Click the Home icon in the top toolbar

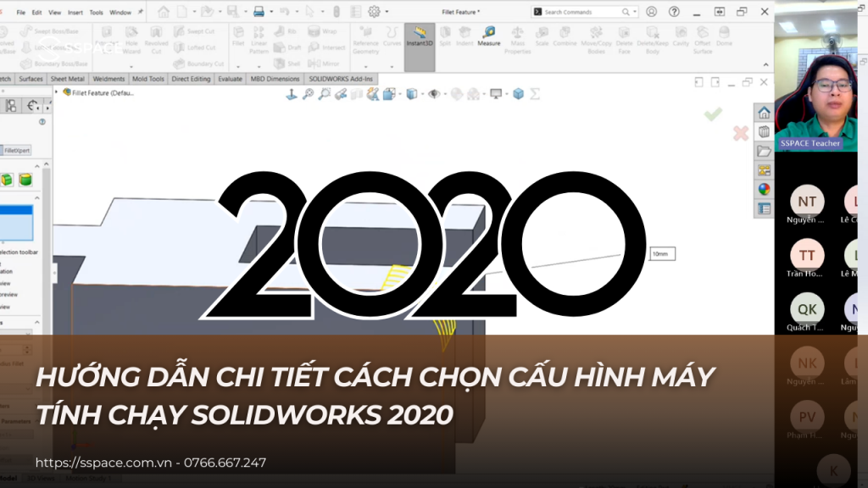tap(164, 12)
